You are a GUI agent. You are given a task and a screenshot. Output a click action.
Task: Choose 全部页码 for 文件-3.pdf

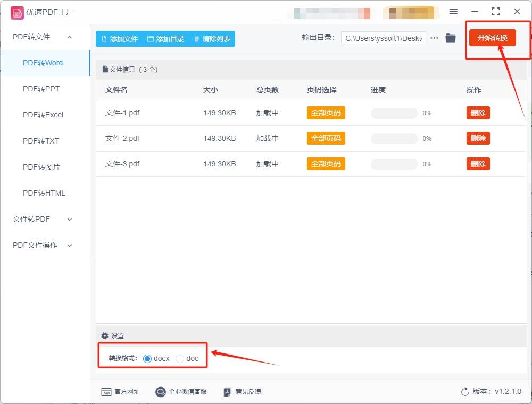(326, 164)
